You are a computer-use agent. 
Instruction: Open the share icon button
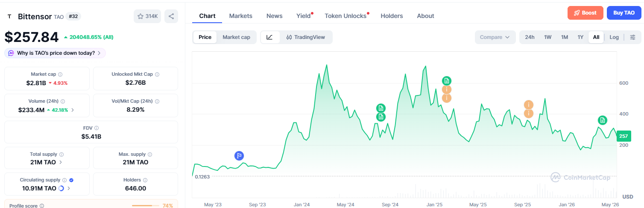pos(171,16)
